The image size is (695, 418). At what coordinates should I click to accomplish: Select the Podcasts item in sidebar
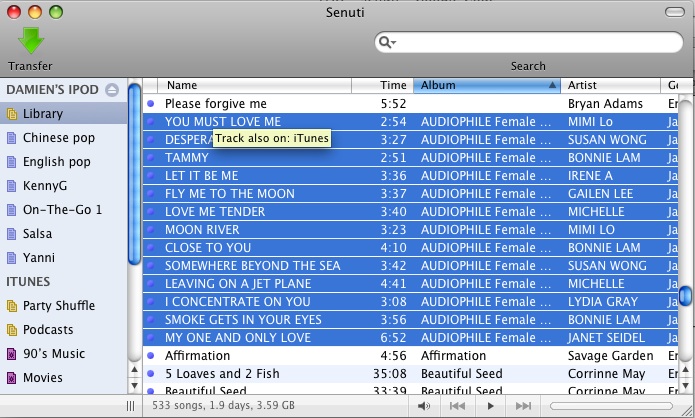(48, 330)
